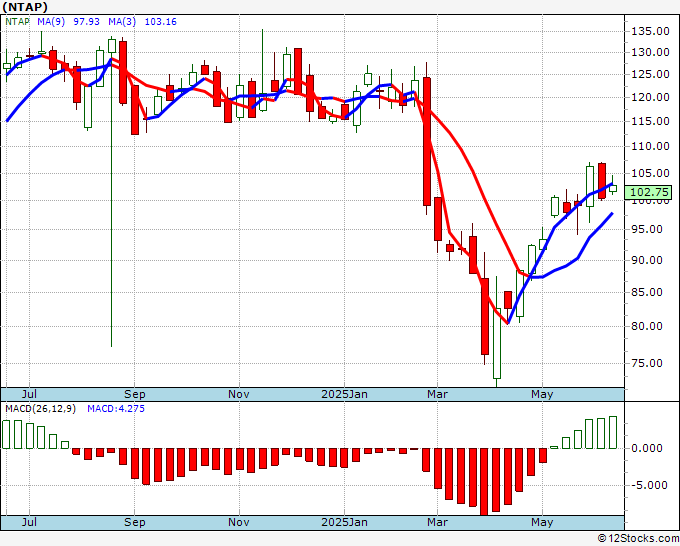Click the 75.00 price axis label
The height and width of the screenshot is (546, 680).
pyautogui.click(x=647, y=363)
